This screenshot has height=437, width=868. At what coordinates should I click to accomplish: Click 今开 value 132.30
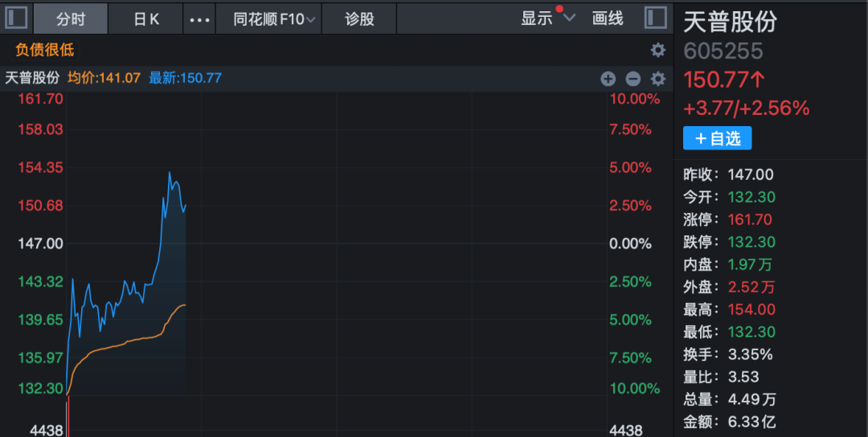click(x=751, y=198)
